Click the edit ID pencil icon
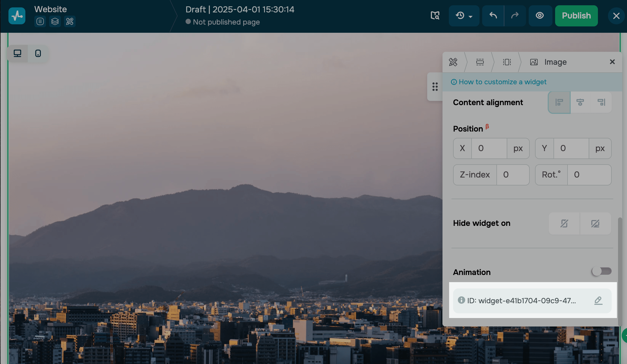This screenshot has height=364, width=627. click(x=598, y=301)
